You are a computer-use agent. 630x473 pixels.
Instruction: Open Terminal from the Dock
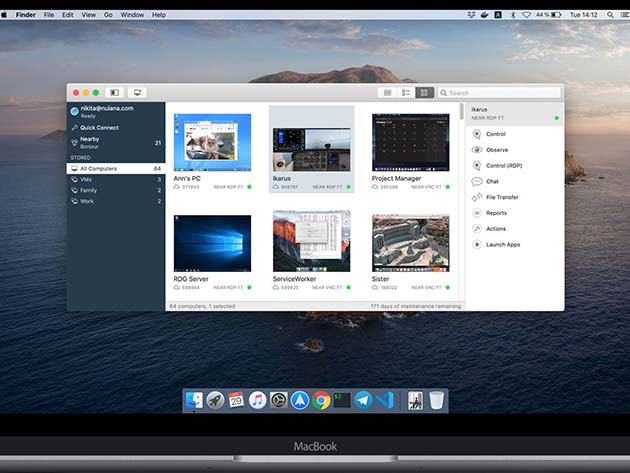point(342,400)
